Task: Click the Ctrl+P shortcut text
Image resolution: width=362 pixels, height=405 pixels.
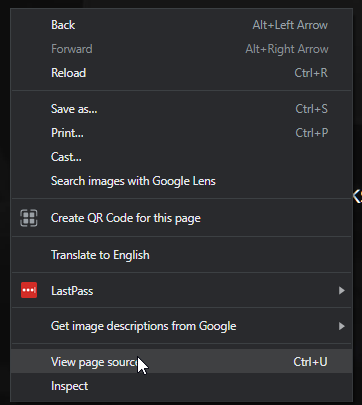Action: coord(312,133)
